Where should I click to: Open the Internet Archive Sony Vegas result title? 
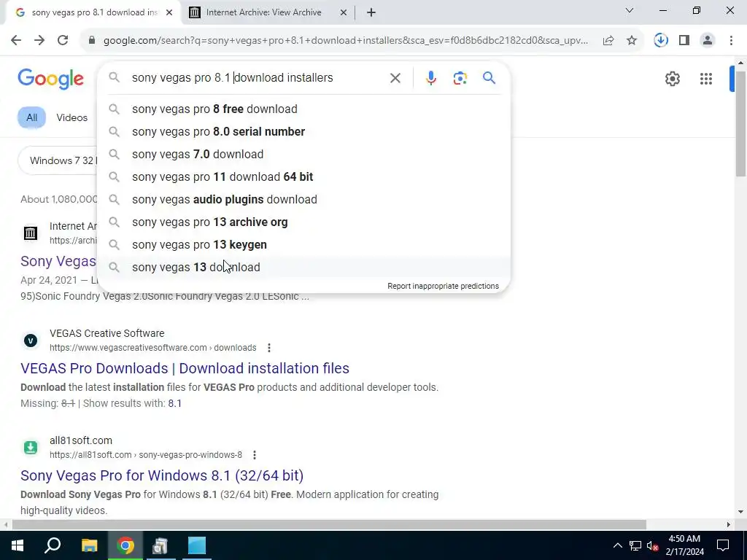point(58,262)
